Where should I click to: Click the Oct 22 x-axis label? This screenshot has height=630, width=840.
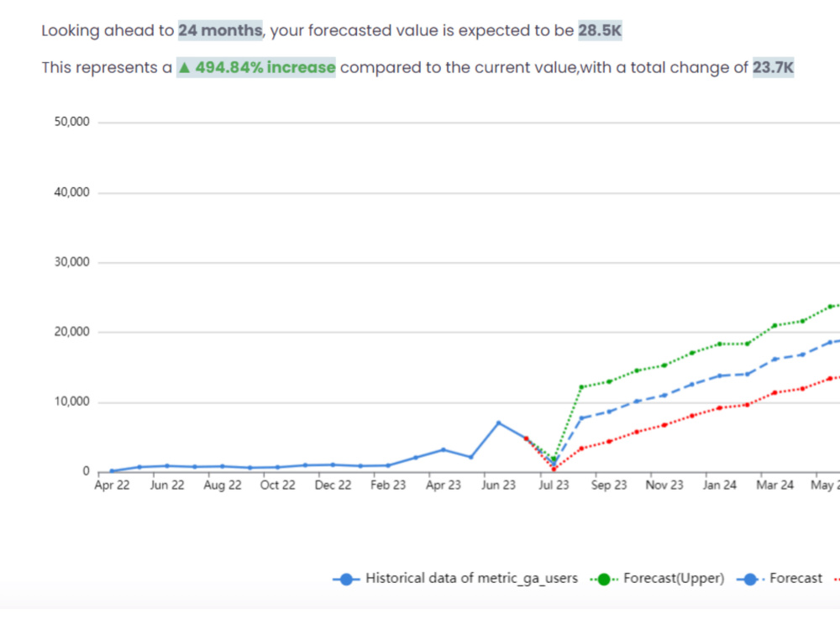[277, 486]
